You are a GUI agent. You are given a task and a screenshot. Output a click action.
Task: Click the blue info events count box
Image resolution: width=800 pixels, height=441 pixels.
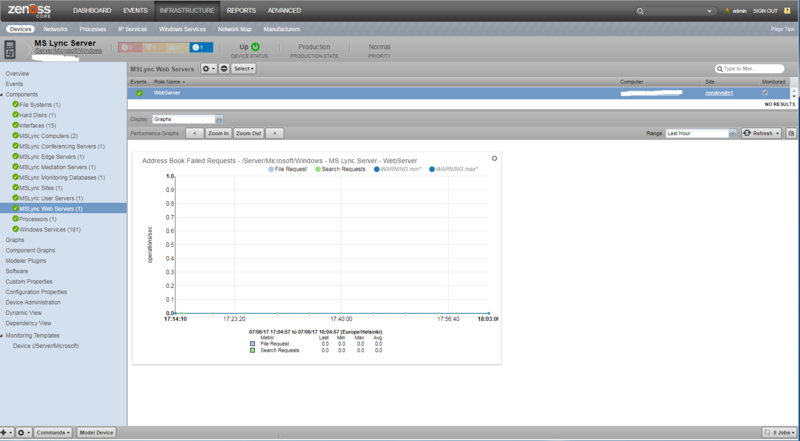pos(201,47)
